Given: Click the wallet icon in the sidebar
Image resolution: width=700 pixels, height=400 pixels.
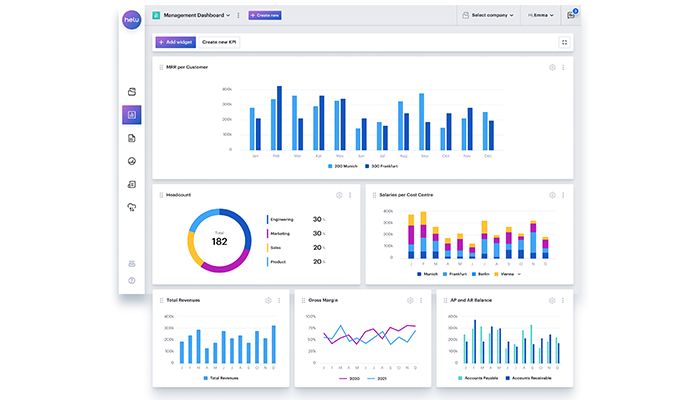Looking at the screenshot, I should 131,92.
